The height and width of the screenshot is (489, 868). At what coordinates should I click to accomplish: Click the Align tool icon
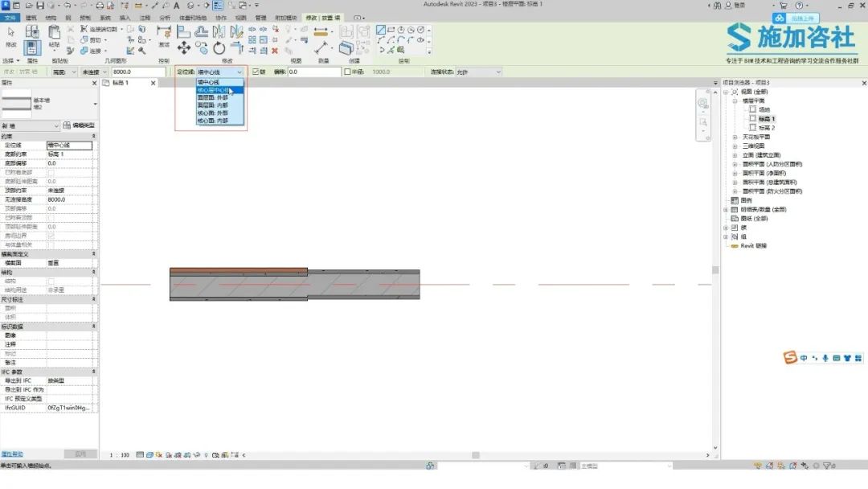point(184,31)
